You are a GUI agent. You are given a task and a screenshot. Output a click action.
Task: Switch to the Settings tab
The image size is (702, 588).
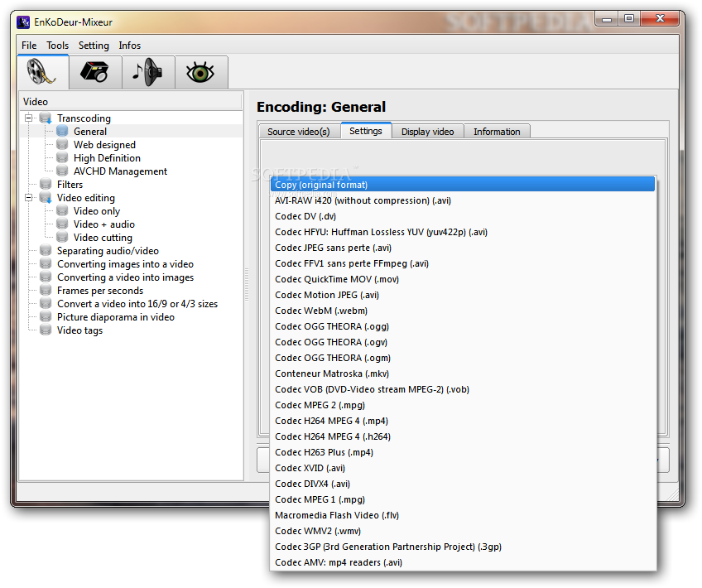coord(366,131)
